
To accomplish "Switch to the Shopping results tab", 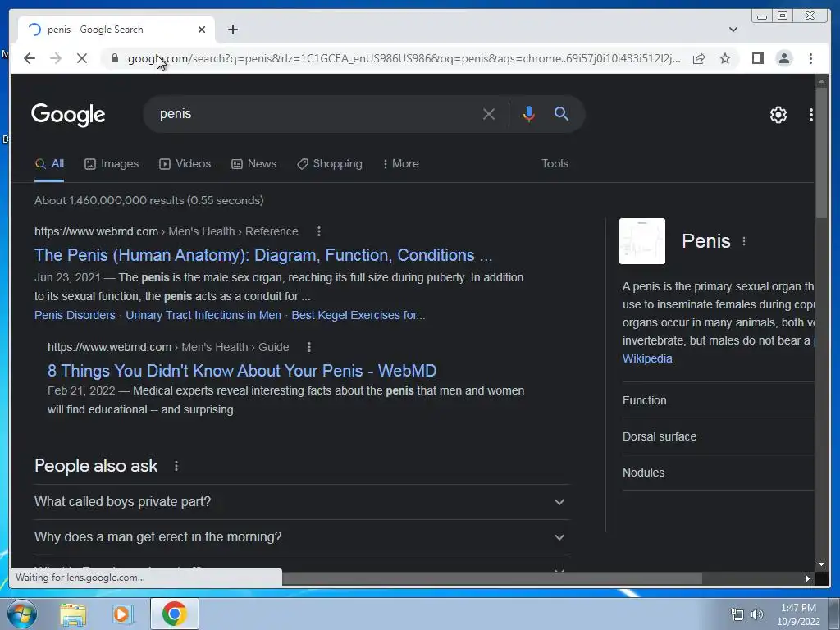I will [x=330, y=164].
